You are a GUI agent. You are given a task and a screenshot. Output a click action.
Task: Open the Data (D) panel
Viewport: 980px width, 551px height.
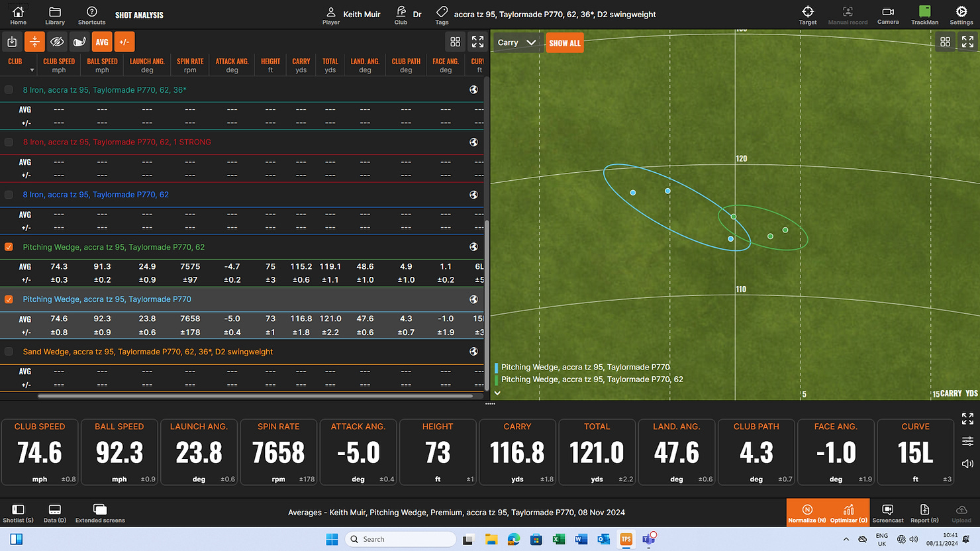tap(55, 513)
